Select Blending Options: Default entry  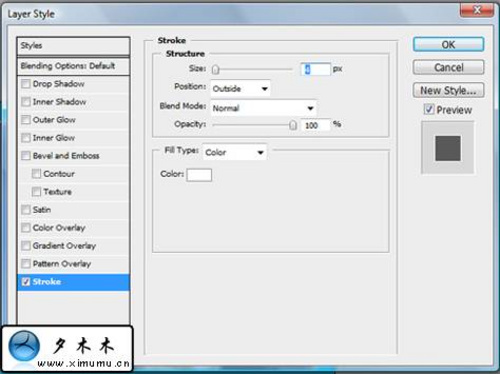tap(73, 66)
